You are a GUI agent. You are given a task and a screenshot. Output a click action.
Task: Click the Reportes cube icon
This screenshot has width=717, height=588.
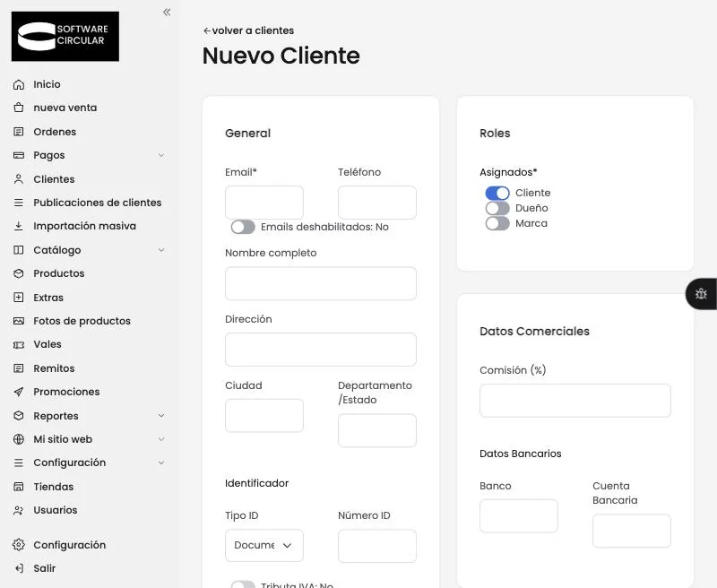pos(19,416)
